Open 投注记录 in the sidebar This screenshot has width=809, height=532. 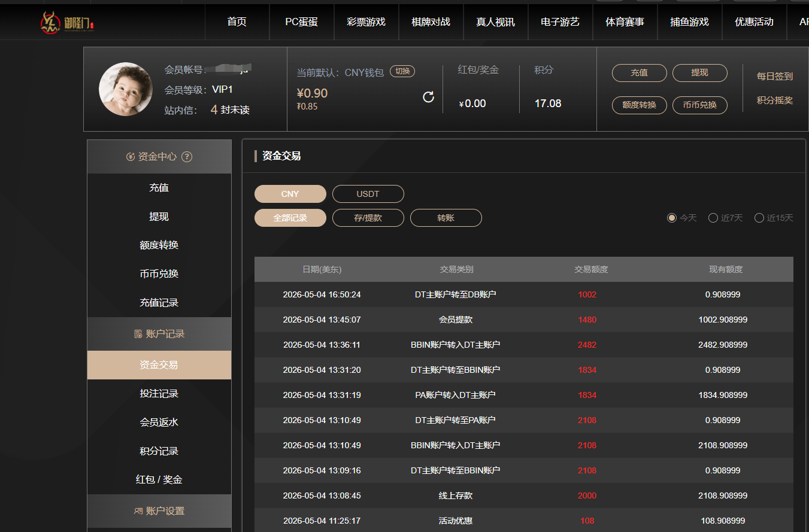tap(159, 394)
